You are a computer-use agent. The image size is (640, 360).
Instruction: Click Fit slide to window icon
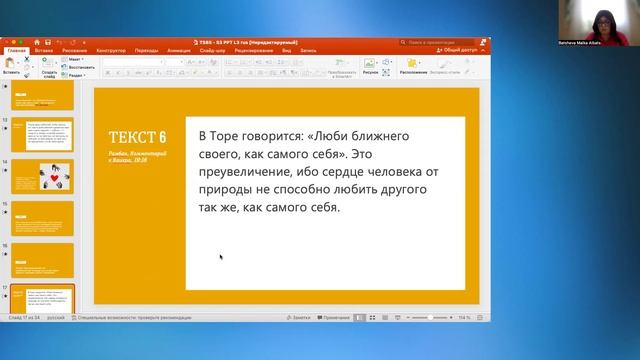pos(480,317)
